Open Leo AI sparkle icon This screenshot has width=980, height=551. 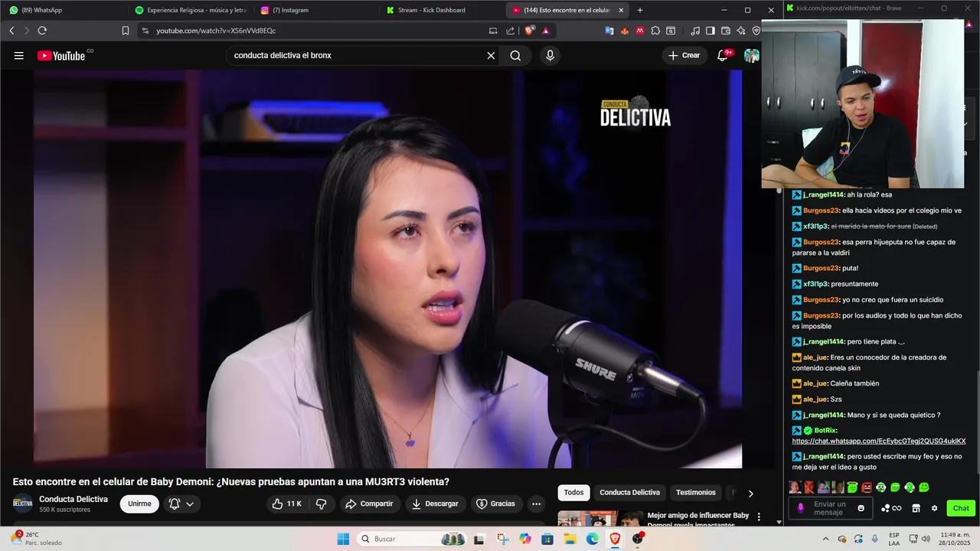tap(741, 31)
